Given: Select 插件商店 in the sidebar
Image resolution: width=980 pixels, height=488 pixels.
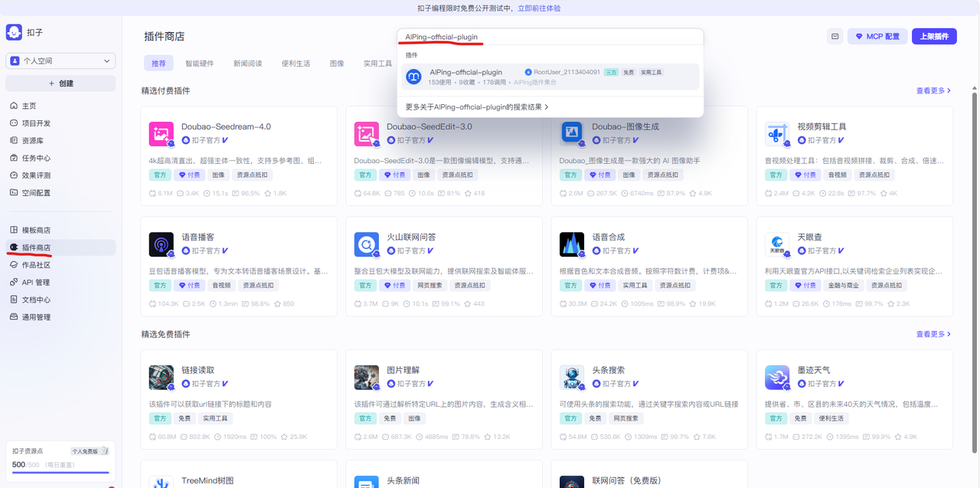Looking at the screenshot, I should coord(60,247).
